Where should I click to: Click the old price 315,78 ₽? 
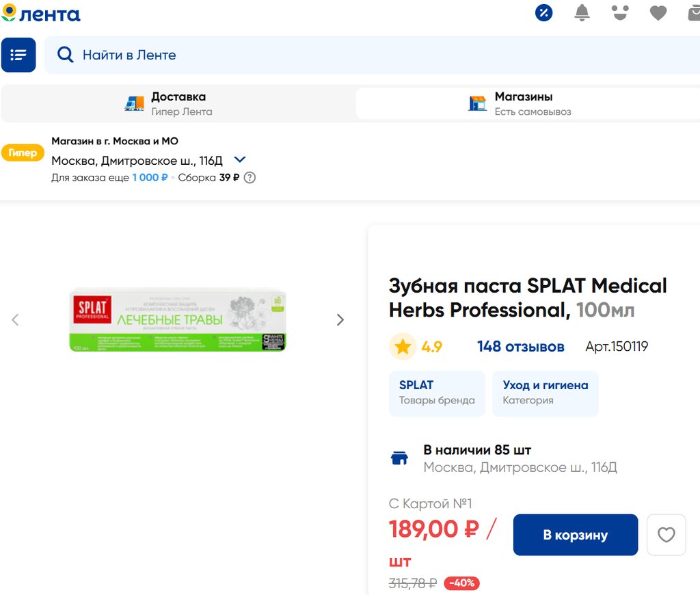click(413, 583)
